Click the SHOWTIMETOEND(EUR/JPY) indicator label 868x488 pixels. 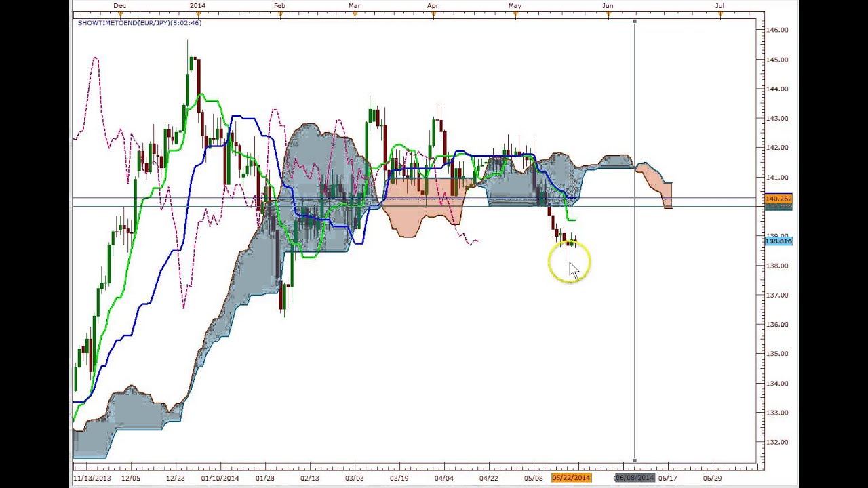click(139, 23)
